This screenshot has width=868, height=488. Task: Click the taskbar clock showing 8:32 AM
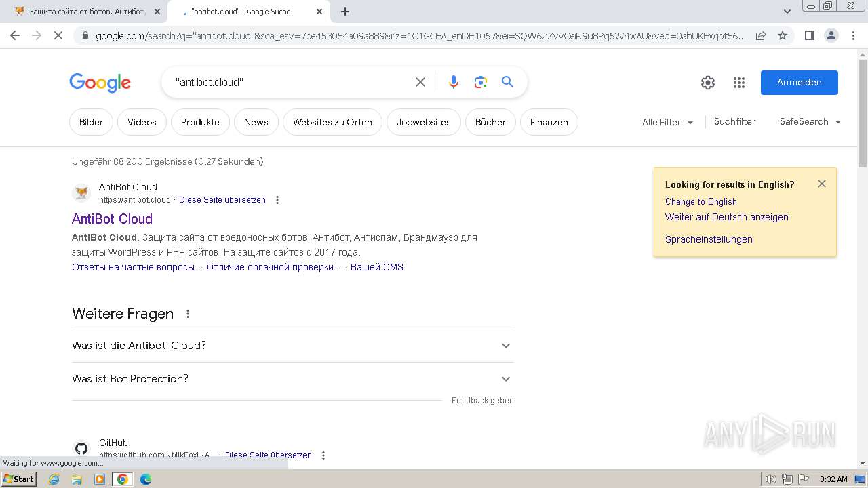(833, 479)
